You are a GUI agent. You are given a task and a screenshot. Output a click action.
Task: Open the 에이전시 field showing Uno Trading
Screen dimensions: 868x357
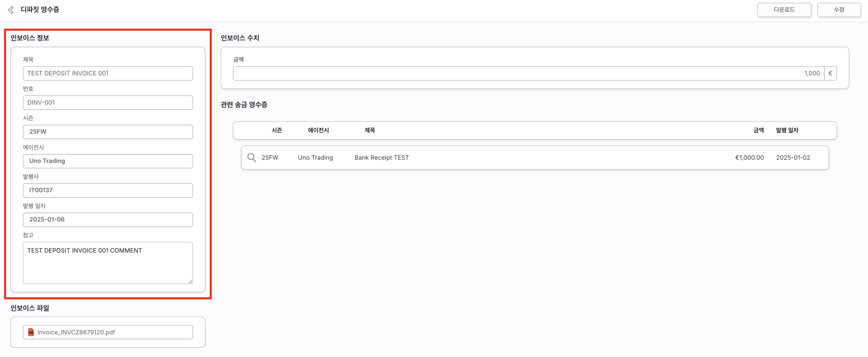pos(108,161)
